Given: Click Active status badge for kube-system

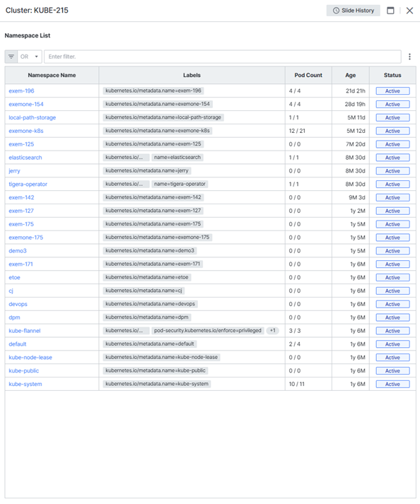Looking at the screenshot, I should 392,384.
